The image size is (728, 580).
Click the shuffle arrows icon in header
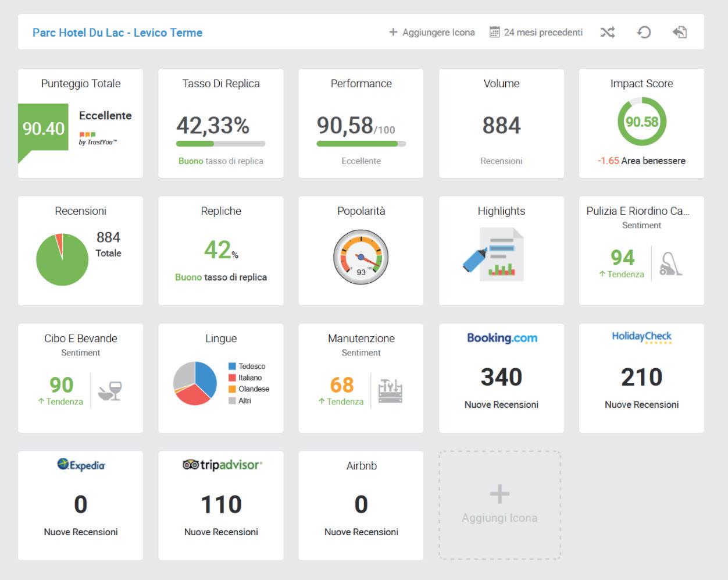point(608,32)
